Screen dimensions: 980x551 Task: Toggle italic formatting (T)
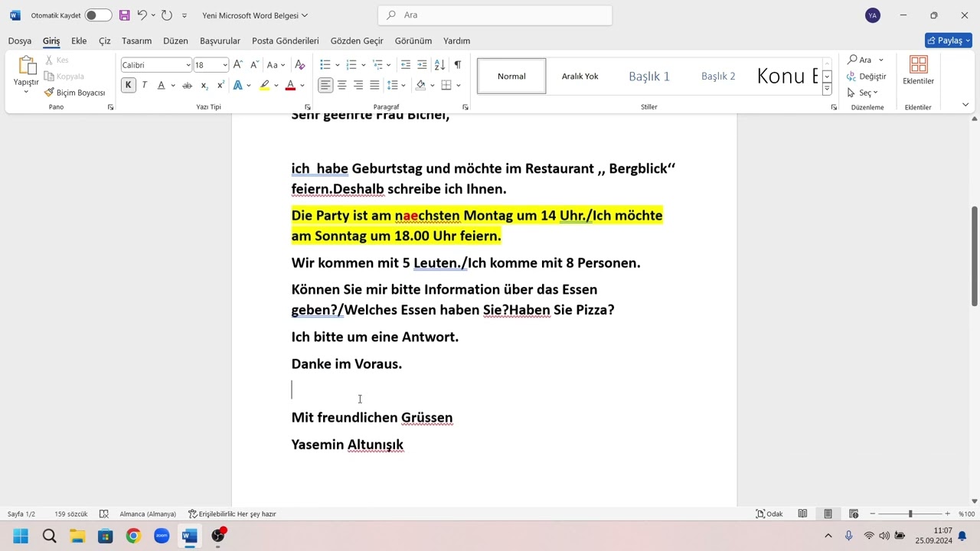click(x=145, y=85)
